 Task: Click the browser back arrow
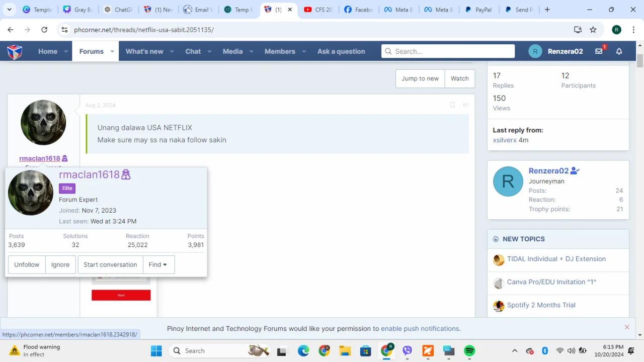click(x=11, y=30)
